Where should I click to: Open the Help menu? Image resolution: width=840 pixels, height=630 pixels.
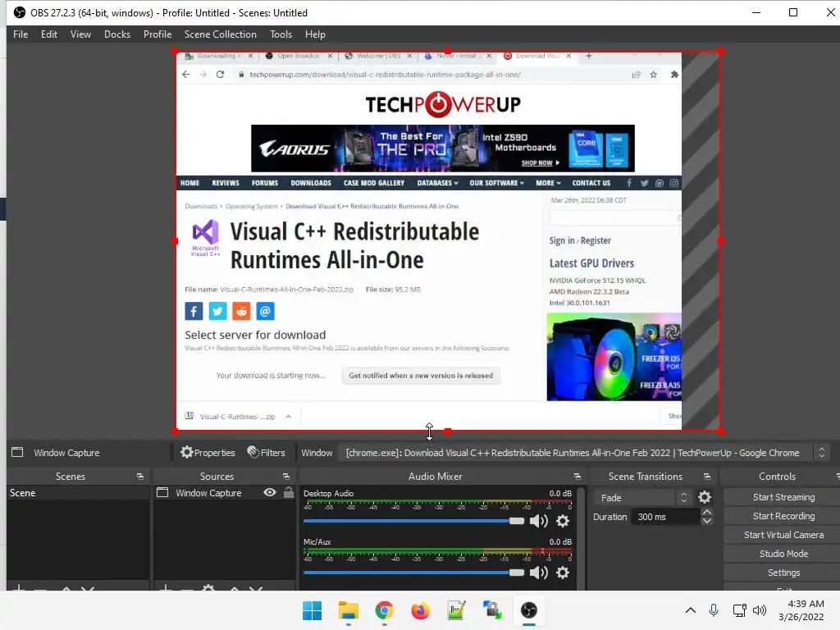click(x=315, y=34)
